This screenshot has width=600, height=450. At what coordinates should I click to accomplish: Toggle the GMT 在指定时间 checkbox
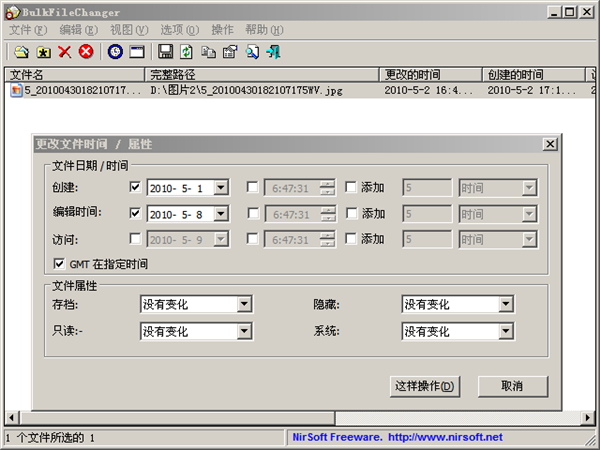click(x=59, y=264)
